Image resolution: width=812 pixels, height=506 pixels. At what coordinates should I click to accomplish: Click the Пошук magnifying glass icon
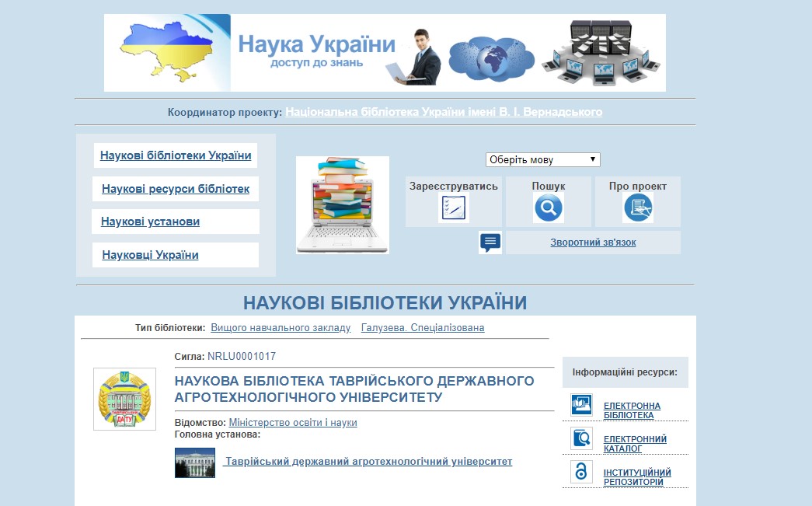(x=549, y=208)
